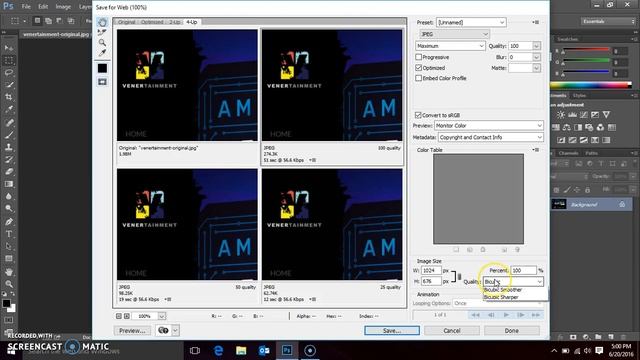Open Task View on the Windows taskbar
The height and width of the screenshot is (360, 640).
[195, 350]
